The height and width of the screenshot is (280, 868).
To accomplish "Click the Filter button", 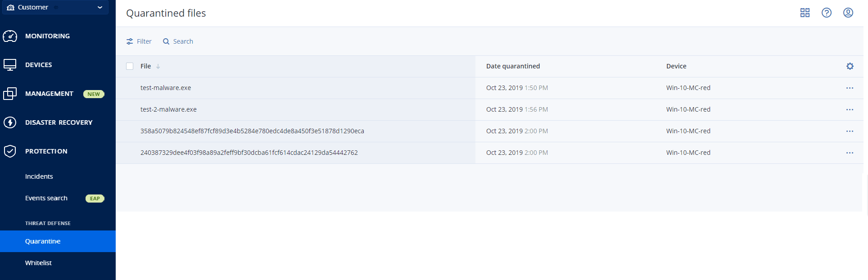I will 139,41.
